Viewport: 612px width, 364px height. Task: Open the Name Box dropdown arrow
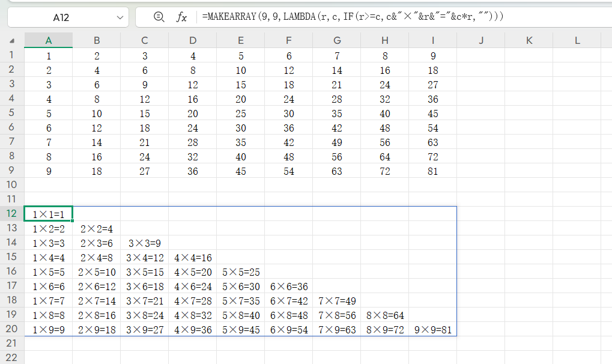(118, 17)
